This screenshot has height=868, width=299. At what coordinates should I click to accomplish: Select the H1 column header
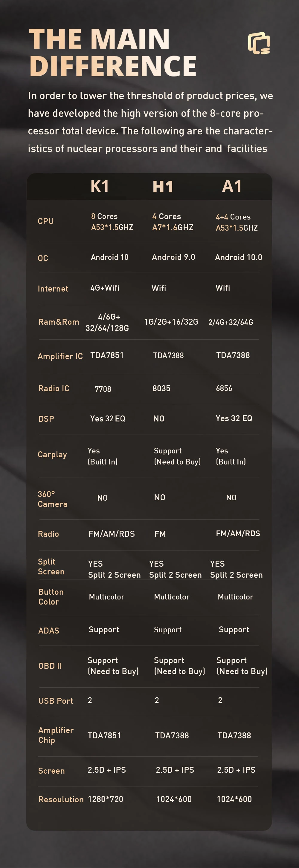163,187
